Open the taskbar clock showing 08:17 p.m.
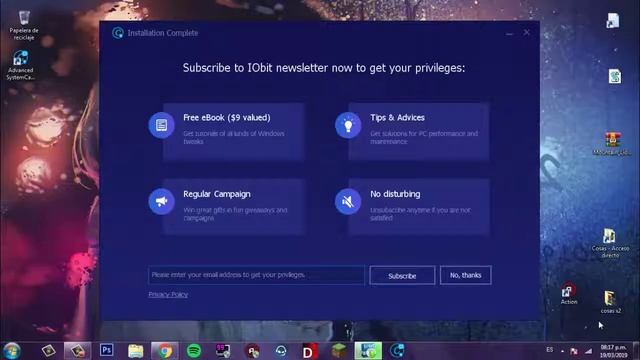The image size is (640, 360). tap(613, 351)
